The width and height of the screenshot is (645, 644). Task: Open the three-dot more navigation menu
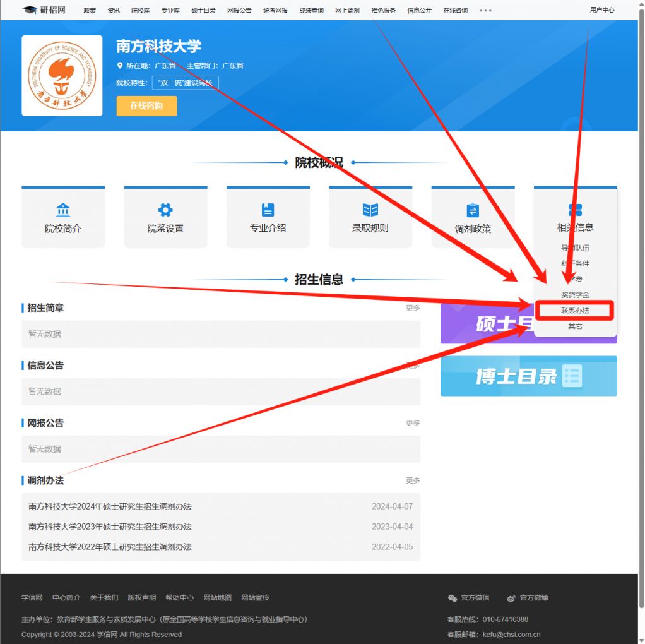pos(485,11)
